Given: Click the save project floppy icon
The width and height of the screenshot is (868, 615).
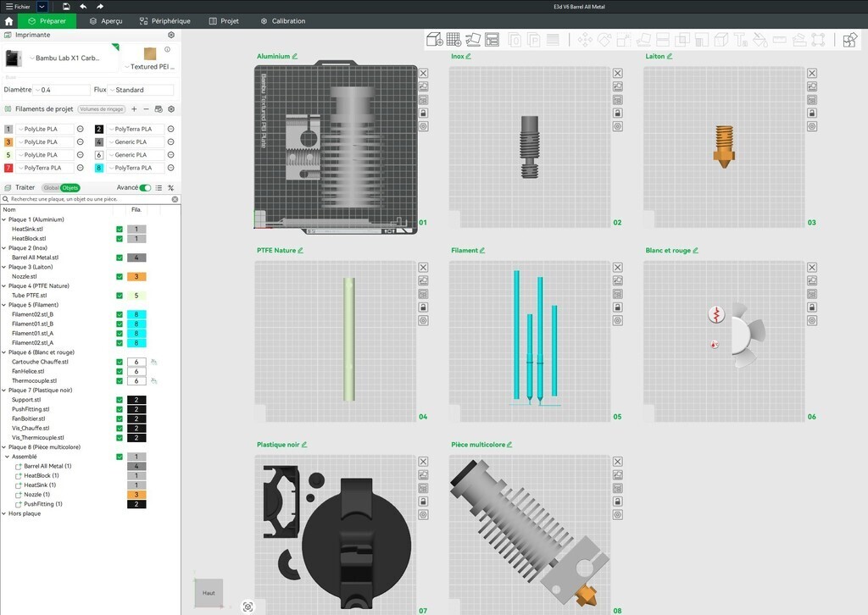Looking at the screenshot, I should coord(66,7).
